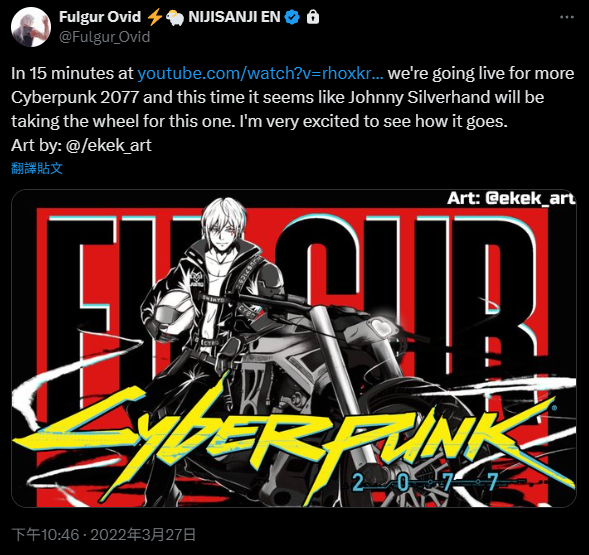Click the Art: @ekek_art credit on image
The width and height of the screenshot is (589, 555).
(511, 198)
